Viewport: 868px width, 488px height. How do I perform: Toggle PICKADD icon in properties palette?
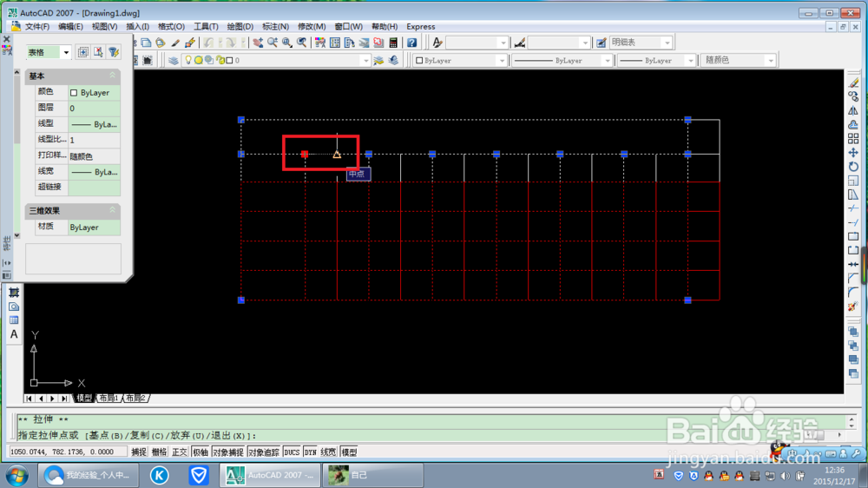83,52
